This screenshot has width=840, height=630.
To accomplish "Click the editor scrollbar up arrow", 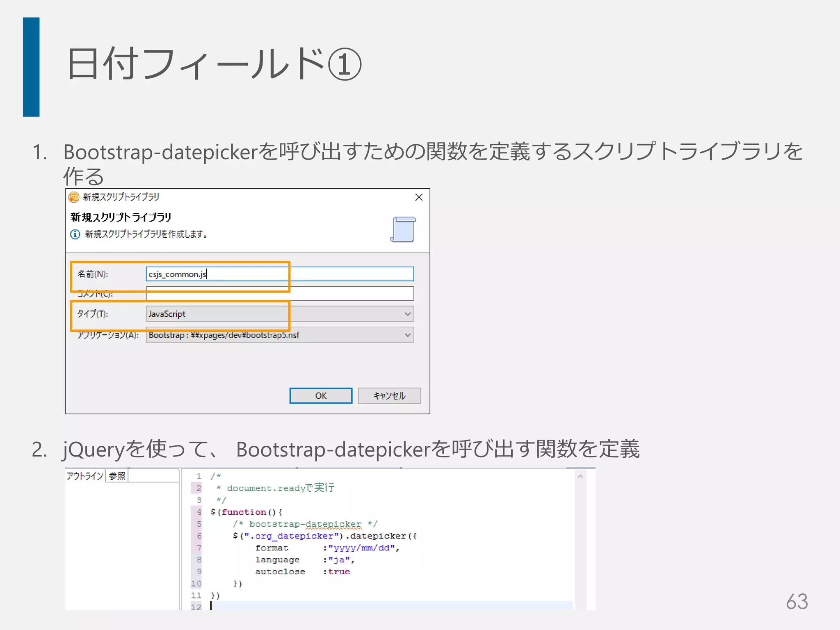I will (580, 477).
